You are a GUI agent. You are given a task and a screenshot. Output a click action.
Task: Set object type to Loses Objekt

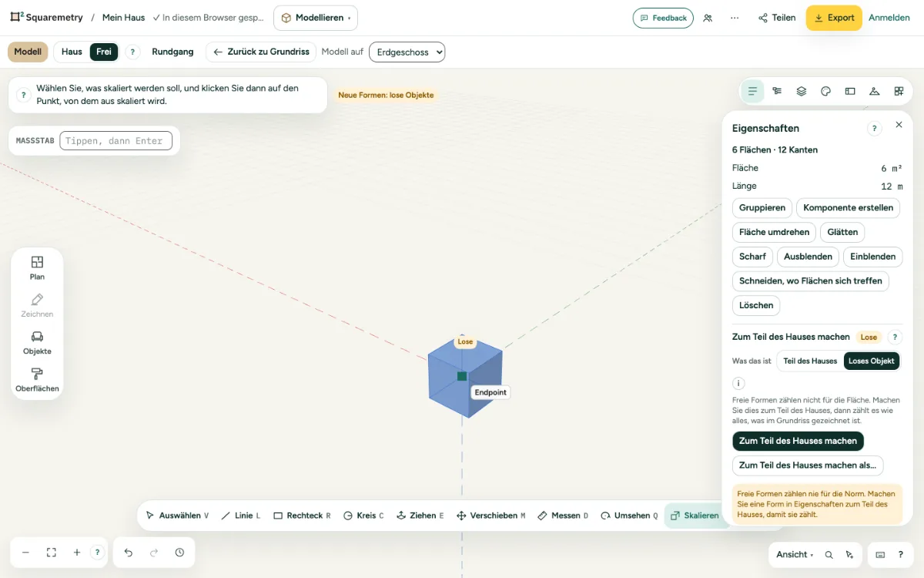872,361
